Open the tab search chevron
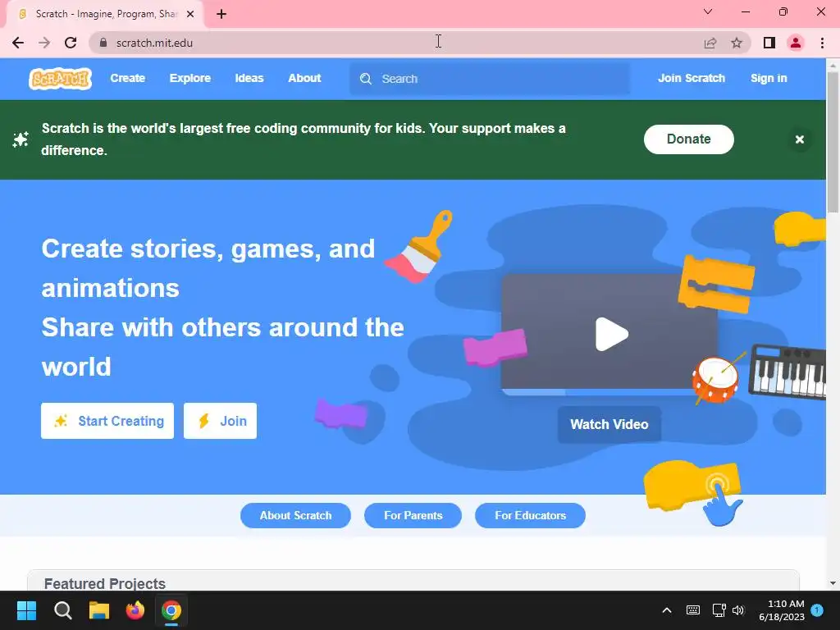 708,11
